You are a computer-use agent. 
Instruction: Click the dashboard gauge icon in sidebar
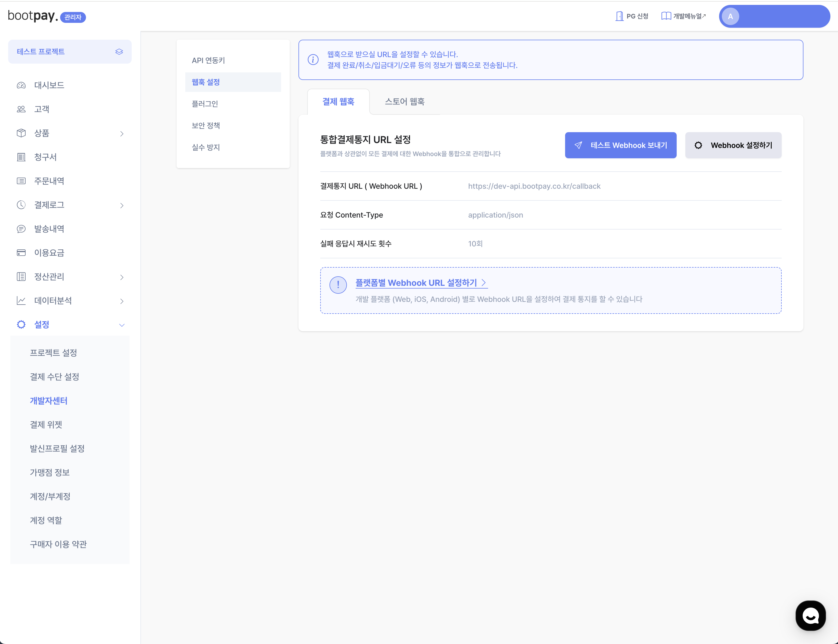coord(21,85)
